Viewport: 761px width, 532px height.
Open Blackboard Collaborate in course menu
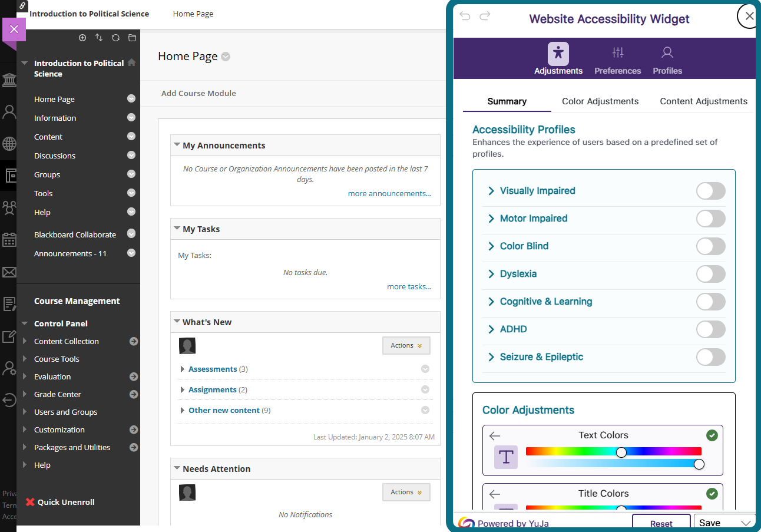[x=75, y=234]
